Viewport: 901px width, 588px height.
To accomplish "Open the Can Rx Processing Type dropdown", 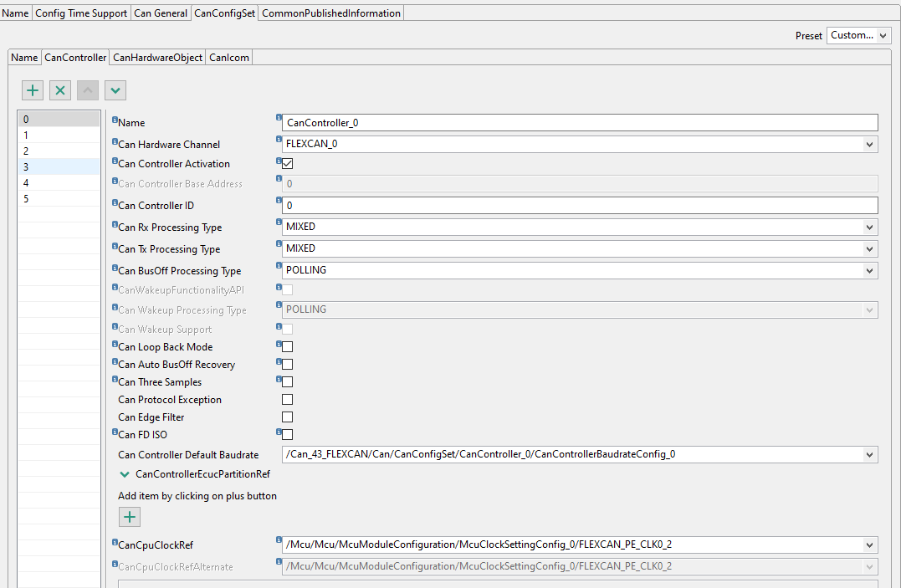I will point(870,227).
